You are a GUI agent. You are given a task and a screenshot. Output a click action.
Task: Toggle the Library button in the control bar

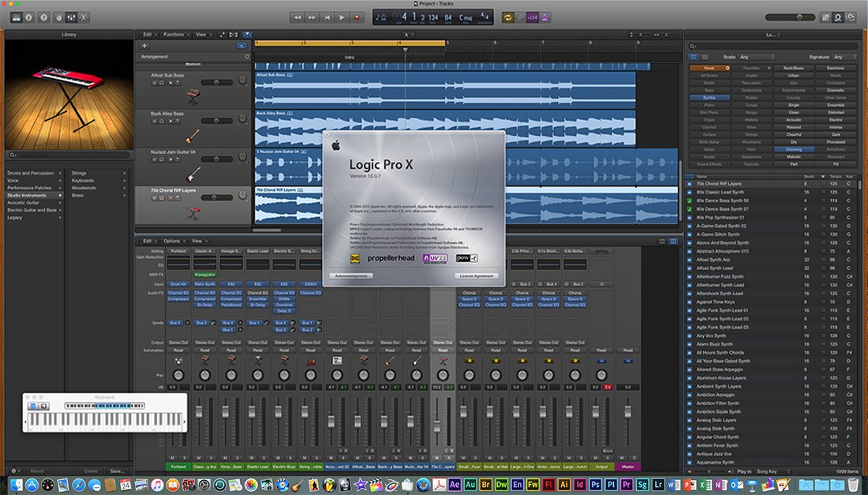[x=16, y=17]
